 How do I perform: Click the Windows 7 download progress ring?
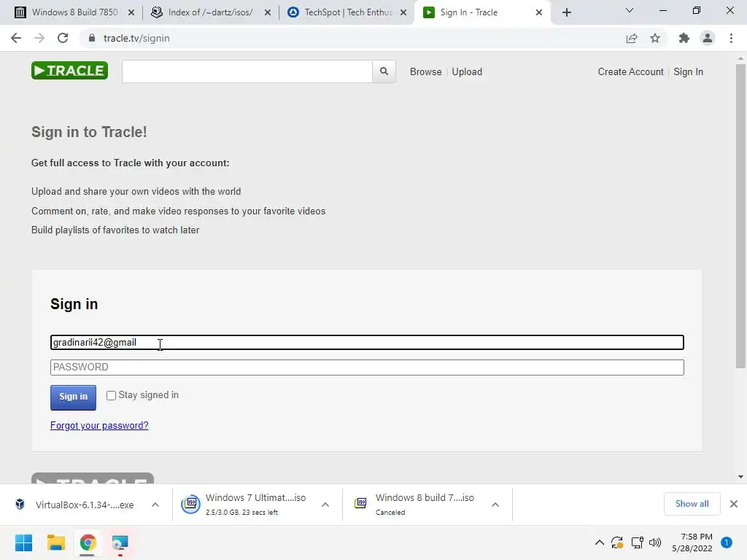coord(190,504)
